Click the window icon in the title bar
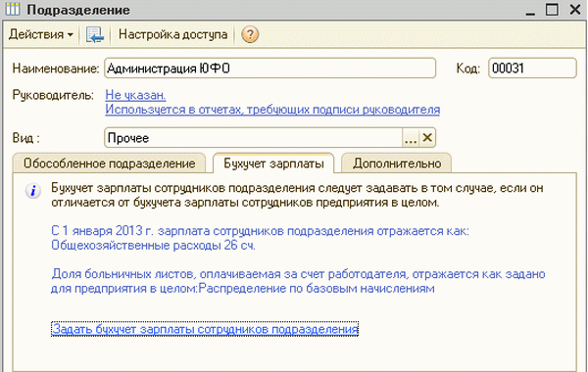 pyautogui.click(x=13, y=9)
